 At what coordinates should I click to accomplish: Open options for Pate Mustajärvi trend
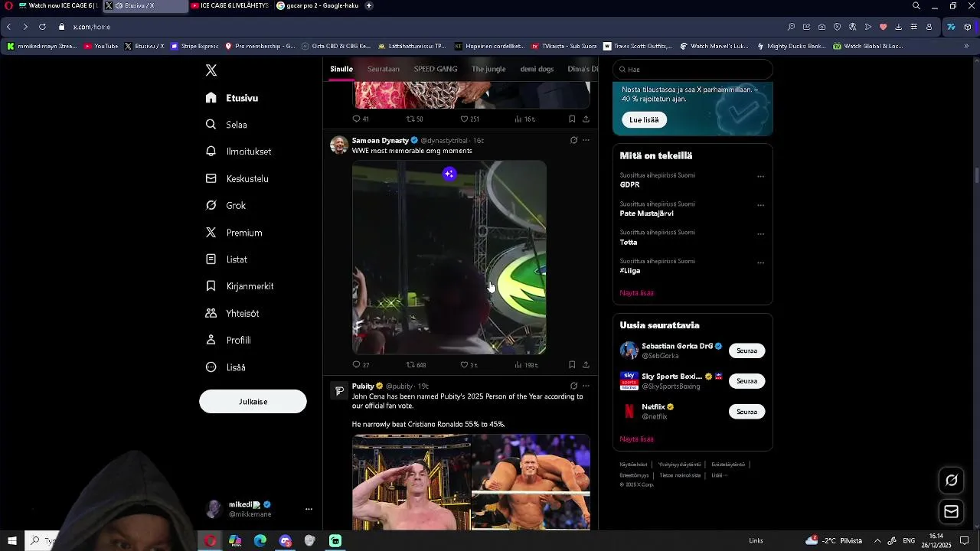[x=760, y=205]
